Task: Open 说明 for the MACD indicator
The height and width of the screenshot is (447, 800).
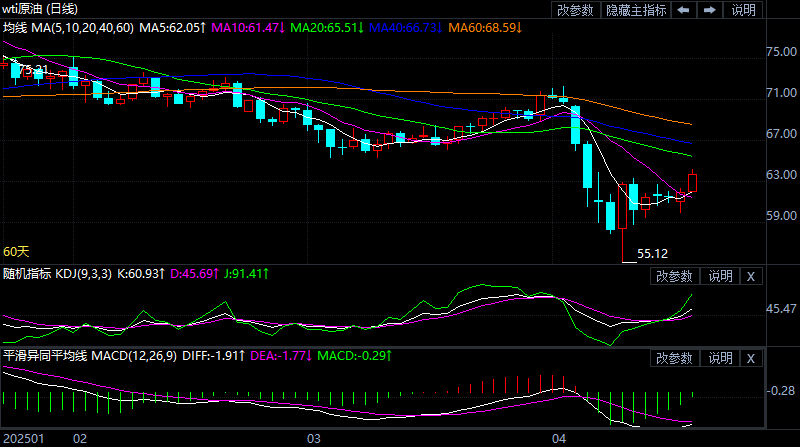Action: pyautogui.click(x=720, y=358)
